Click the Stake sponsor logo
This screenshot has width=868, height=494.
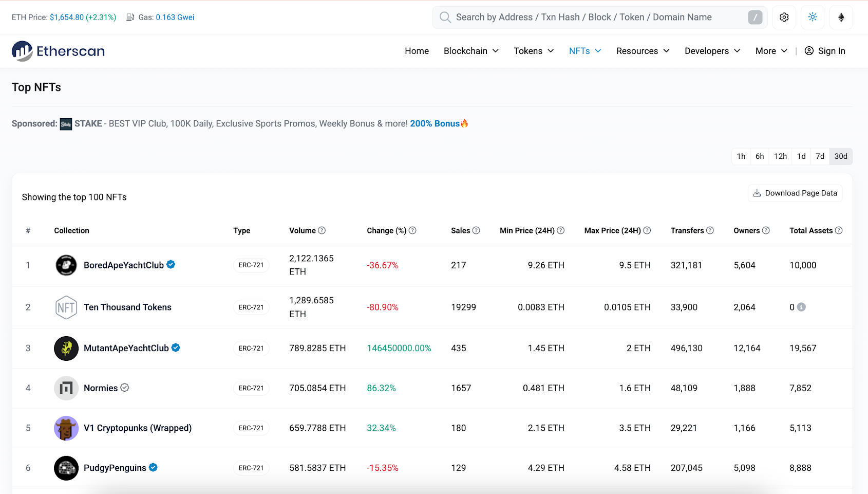(x=66, y=124)
